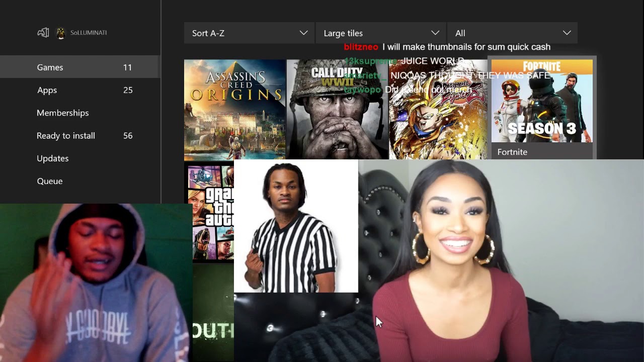Click the All filter chevron arrow
The width and height of the screenshot is (644, 362).
pyautogui.click(x=567, y=33)
